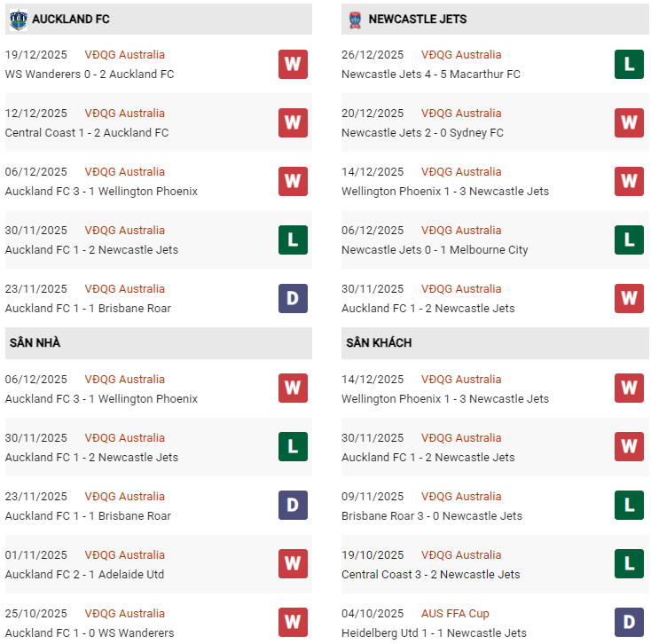
Task: Click the Auckland FC club logo
Action: (x=18, y=19)
